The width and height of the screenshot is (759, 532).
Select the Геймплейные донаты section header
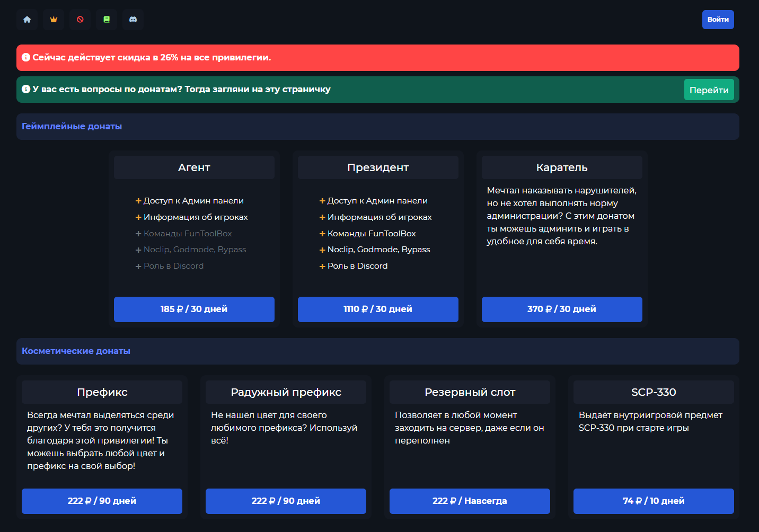pos(72,126)
